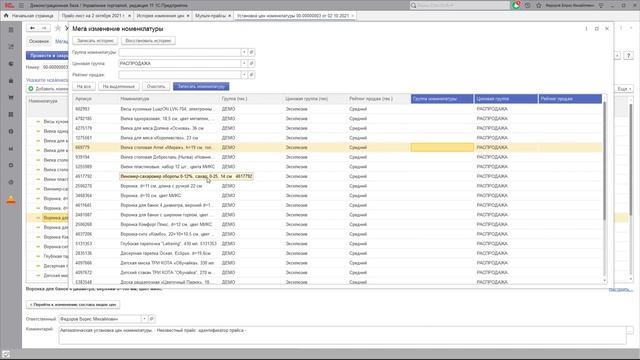Click the forward arrow navigation button
The image size is (640, 360).
pyautogui.click(x=44, y=28)
